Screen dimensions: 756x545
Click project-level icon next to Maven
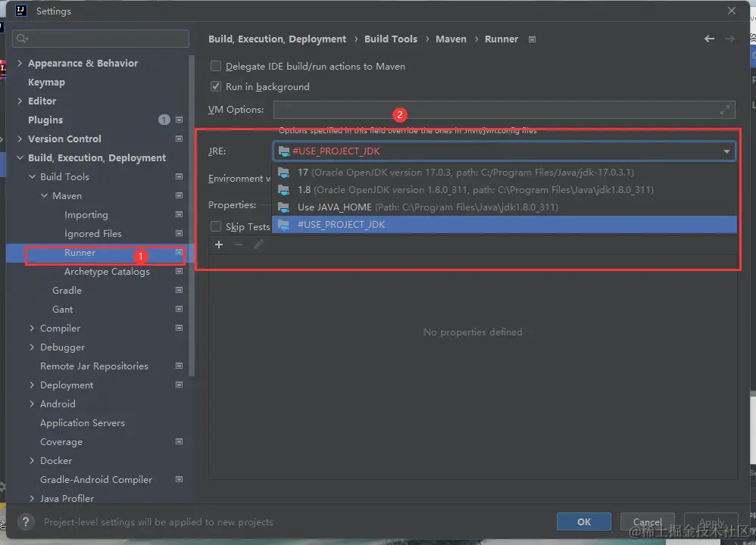click(x=179, y=195)
